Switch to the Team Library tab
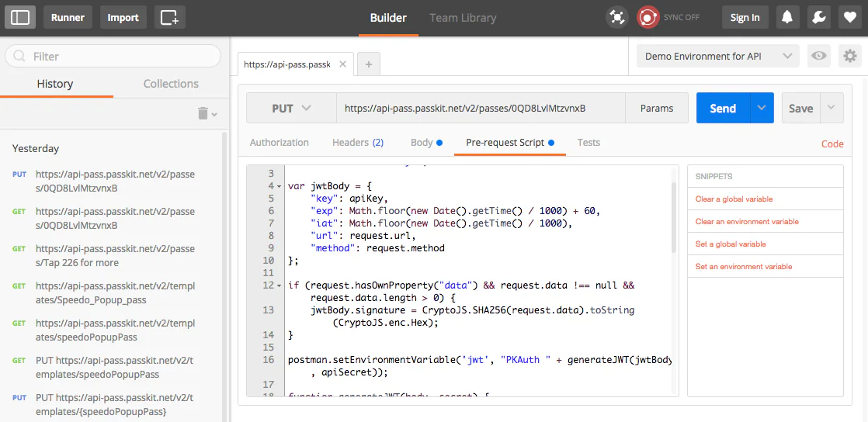This screenshot has height=422, width=868. (x=463, y=18)
